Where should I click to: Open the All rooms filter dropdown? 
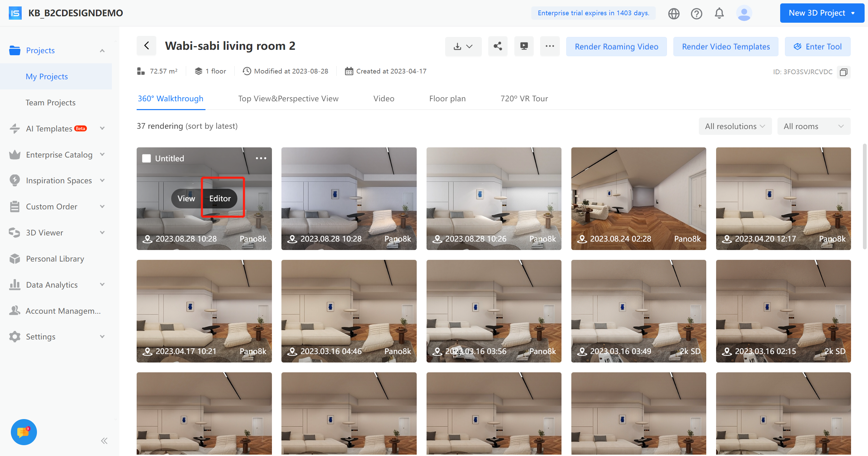[x=813, y=126]
